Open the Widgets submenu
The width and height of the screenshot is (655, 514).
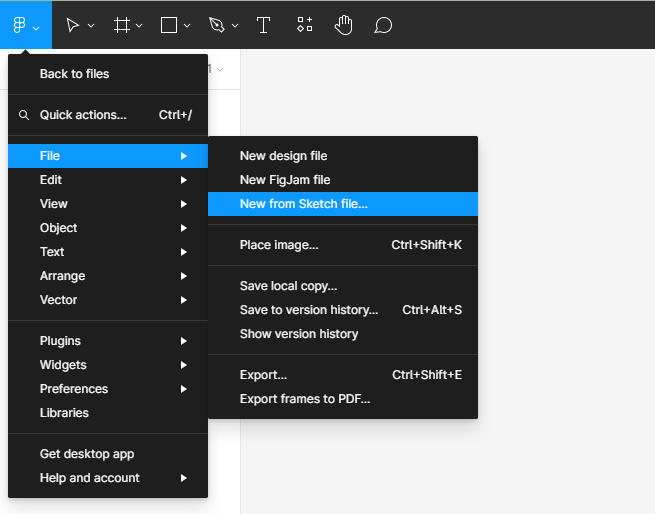click(108, 365)
